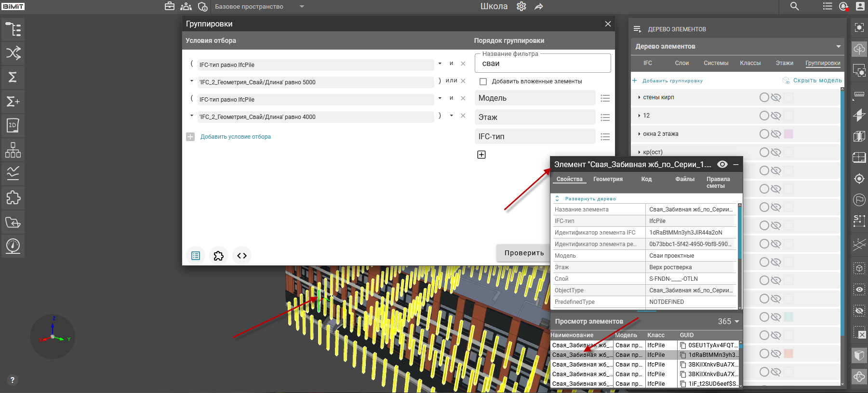This screenshot has height=393, width=868.
Task: Toggle visibility of 'стены кирп' grouping
Action: [x=775, y=97]
